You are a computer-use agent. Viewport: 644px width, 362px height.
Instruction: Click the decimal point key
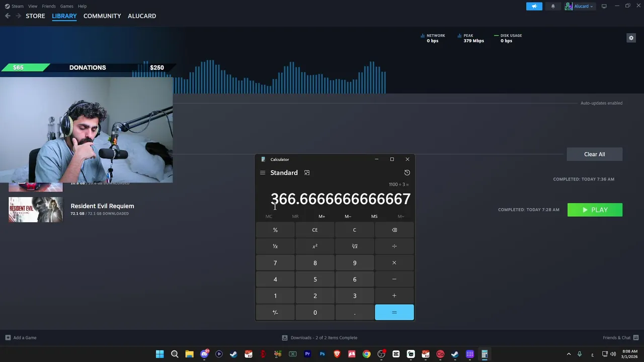[x=355, y=313]
